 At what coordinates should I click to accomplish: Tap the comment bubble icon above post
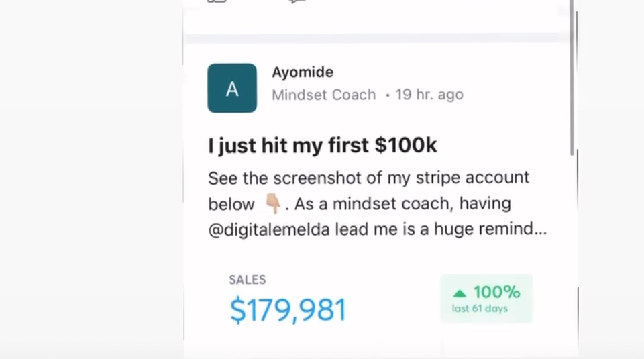(x=297, y=1)
